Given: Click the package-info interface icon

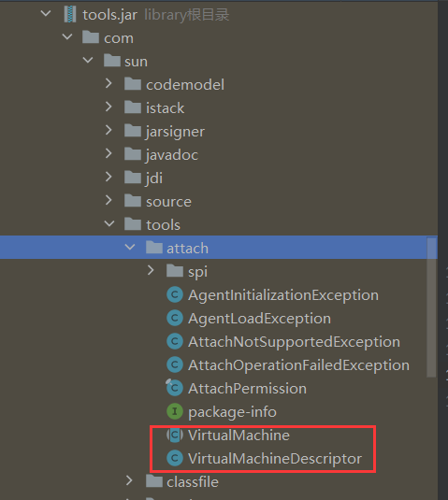Looking at the screenshot, I should 175,411.
